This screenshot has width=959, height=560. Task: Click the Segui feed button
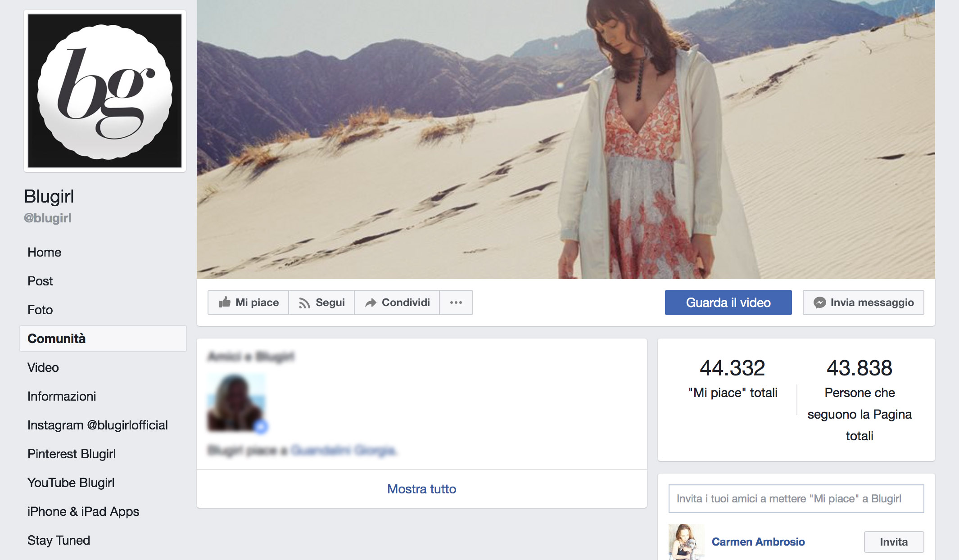(x=321, y=303)
